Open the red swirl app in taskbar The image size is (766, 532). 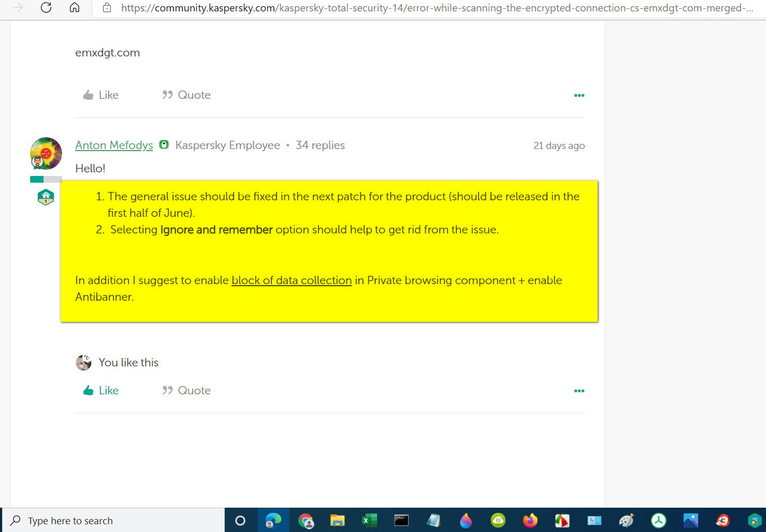723,521
